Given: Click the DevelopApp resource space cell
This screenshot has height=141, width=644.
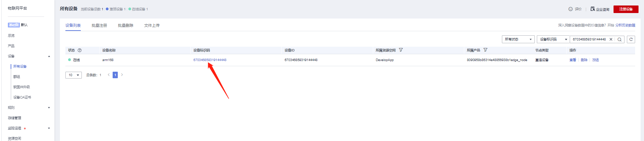Looking at the screenshot, I should click(x=385, y=60).
